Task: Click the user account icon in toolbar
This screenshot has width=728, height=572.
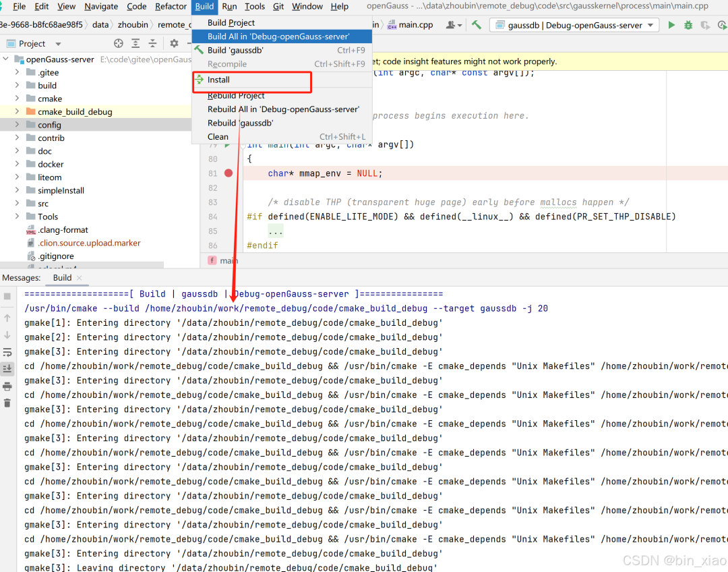Action: [454, 25]
